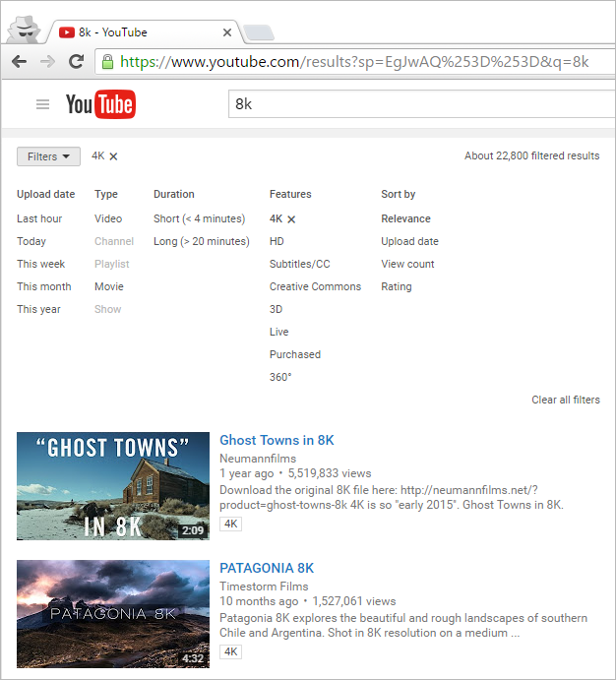Screen dimensions: 616x680
Task: Filter by This week
Action: [x=40, y=264]
